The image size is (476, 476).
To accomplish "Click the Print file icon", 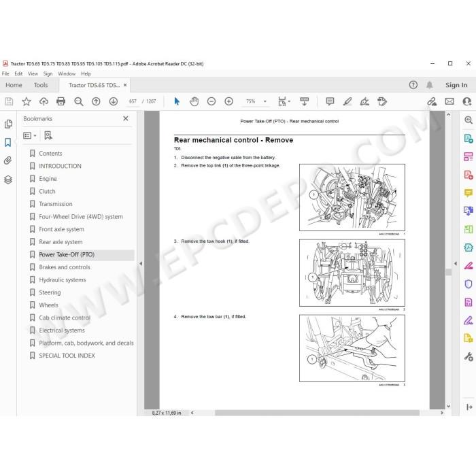I will (x=61, y=101).
